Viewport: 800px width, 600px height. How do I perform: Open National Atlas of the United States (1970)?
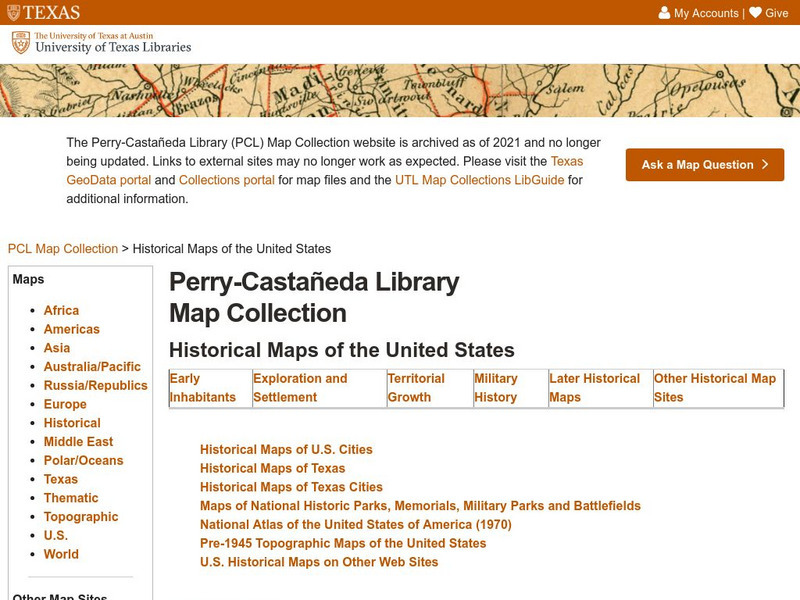352,524
